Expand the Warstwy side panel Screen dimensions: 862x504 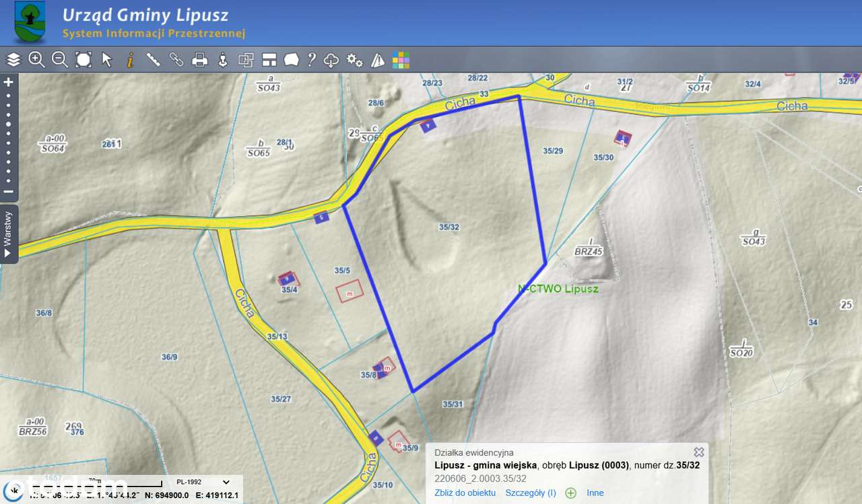9,234
